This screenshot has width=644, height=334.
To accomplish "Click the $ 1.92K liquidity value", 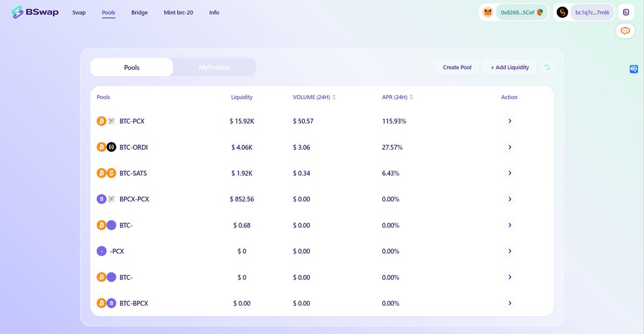I will click(x=242, y=173).
